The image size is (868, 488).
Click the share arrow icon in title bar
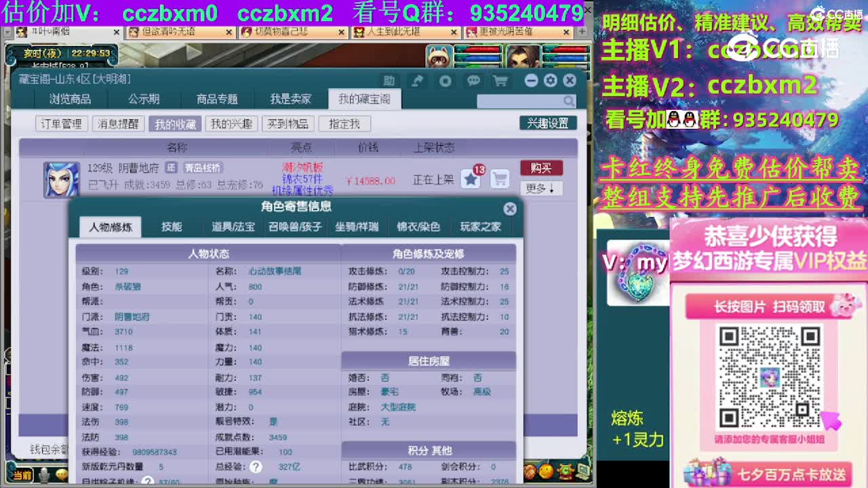pyautogui.click(x=418, y=81)
